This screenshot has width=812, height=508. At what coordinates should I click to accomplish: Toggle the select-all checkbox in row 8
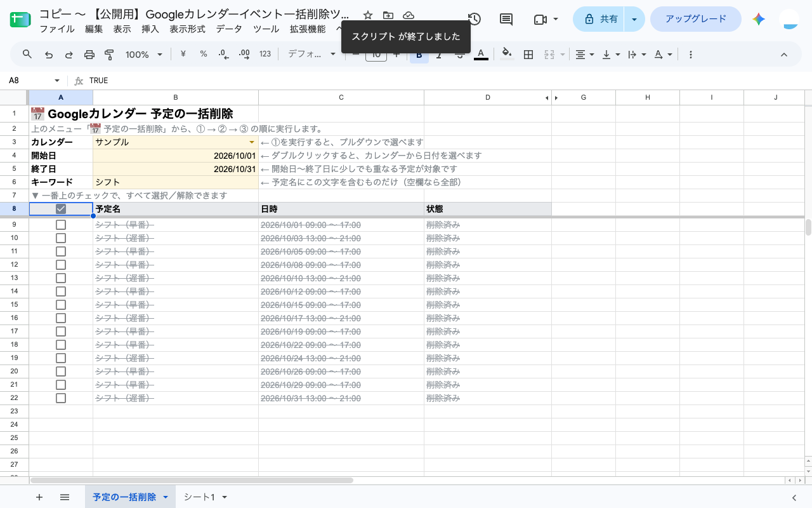(x=61, y=209)
